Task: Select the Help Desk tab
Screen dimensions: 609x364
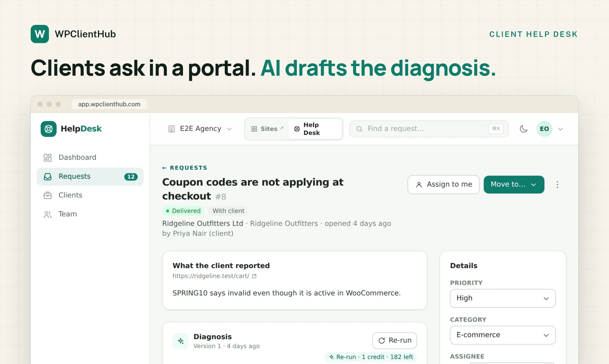Action: click(315, 129)
